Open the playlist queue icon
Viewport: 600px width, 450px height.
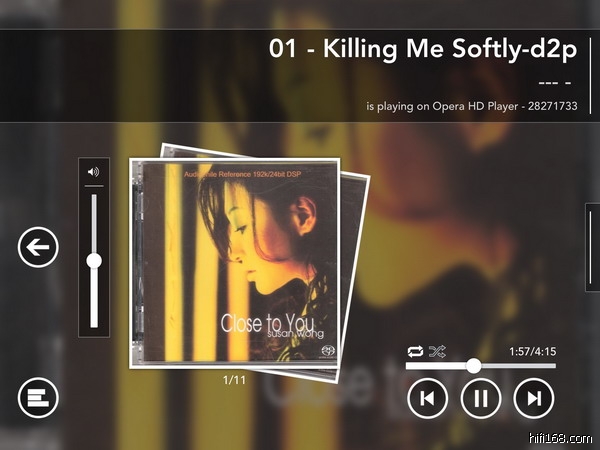point(38,398)
